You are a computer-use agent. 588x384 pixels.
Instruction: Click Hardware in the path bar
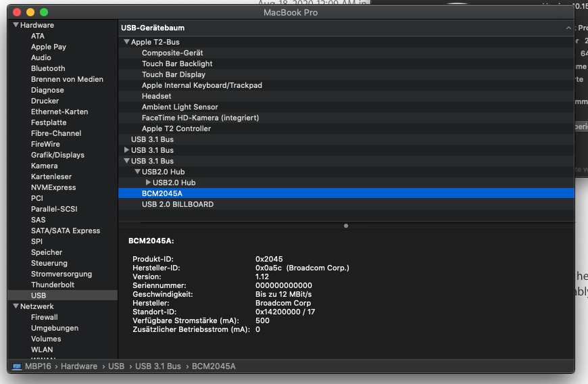coord(79,366)
